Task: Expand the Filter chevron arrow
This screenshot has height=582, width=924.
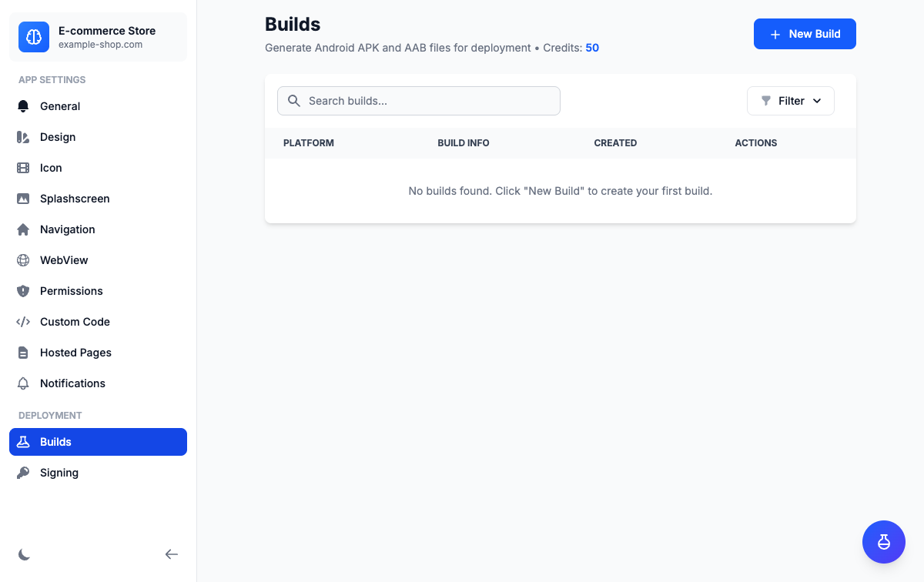Action: point(817,101)
